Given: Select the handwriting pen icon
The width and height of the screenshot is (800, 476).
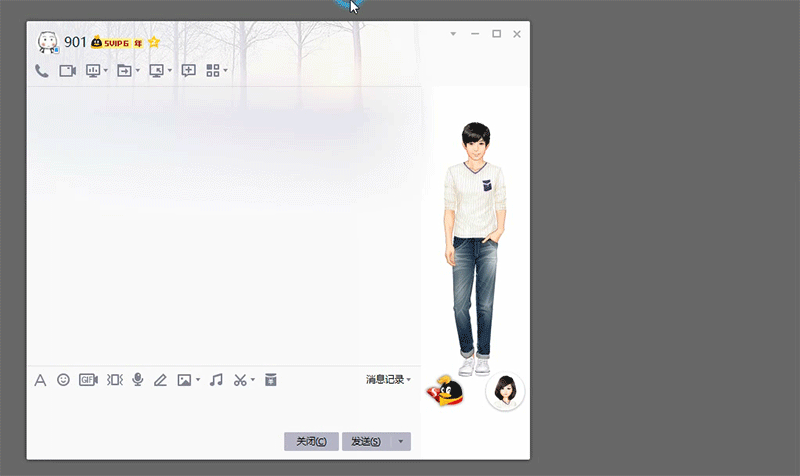Looking at the screenshot, I should pos(160,380).
